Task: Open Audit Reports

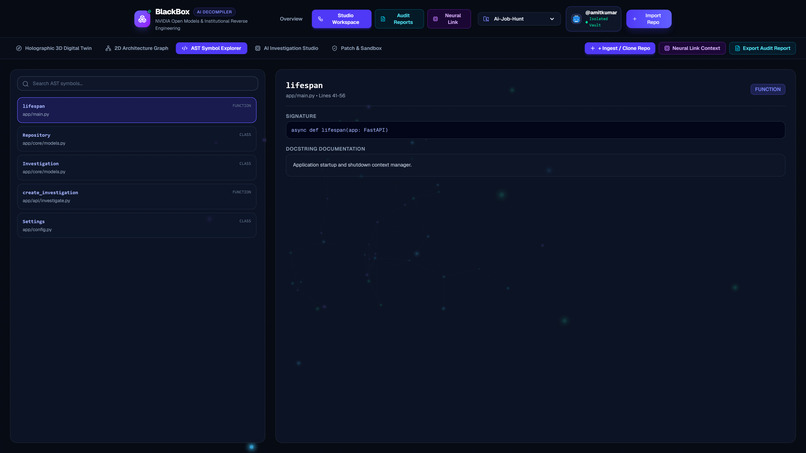Action: [x=399, y=19]
